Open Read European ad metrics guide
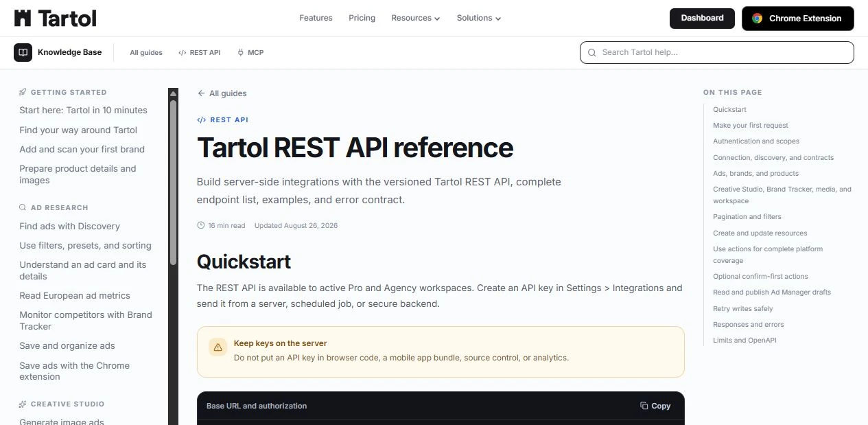868x425 pixels. (75, 295)
